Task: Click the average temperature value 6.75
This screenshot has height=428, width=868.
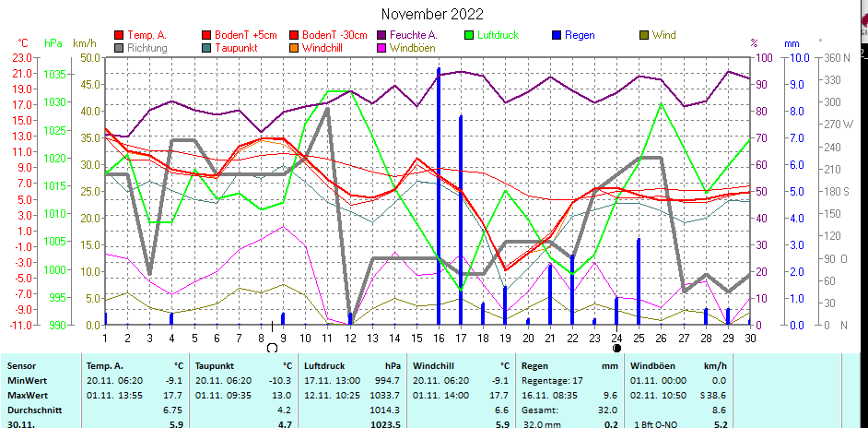Action: [174, 410]
